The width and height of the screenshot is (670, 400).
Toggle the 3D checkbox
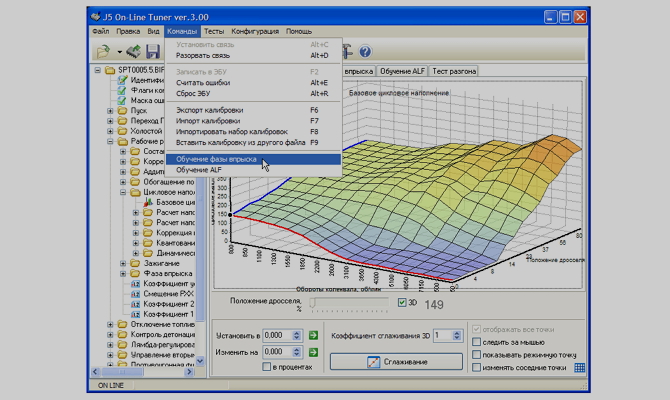click(x=401, y=302)
